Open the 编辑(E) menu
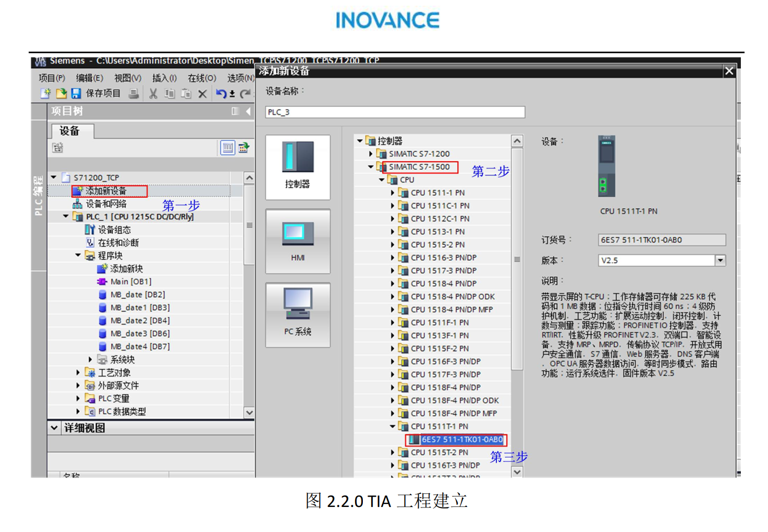Screen dimensions: 768x532 pos(89,78)
